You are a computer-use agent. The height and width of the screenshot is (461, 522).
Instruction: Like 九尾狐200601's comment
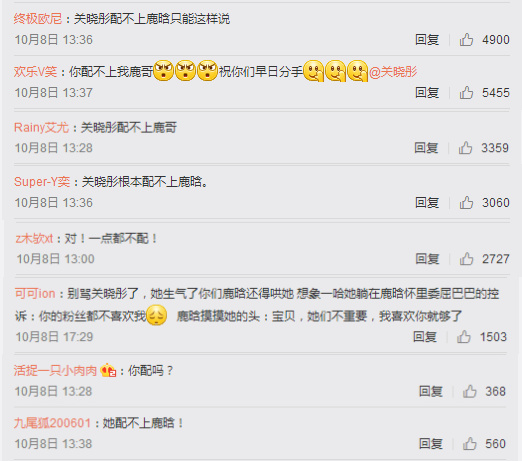(470, 444)
